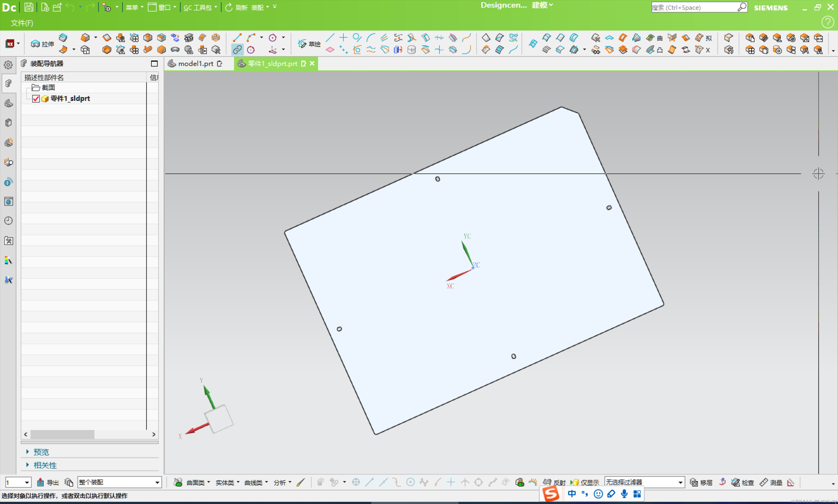Image resolution: width=838 pixels, height=504 pixels.
Task: Uncheck the 零件1_sldprt component checkbox
Action: (36, 99)
